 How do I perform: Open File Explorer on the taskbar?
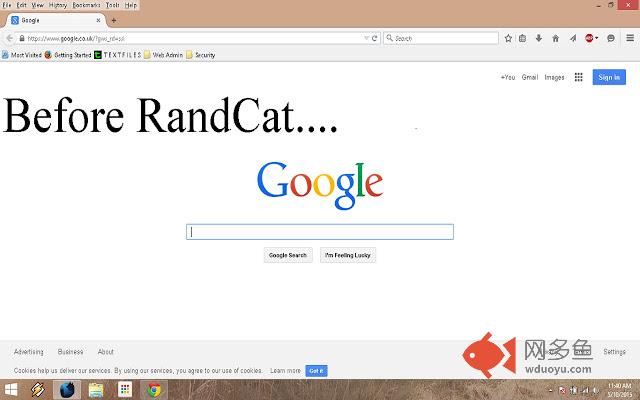pyautogui.click(x=96, y=390)
